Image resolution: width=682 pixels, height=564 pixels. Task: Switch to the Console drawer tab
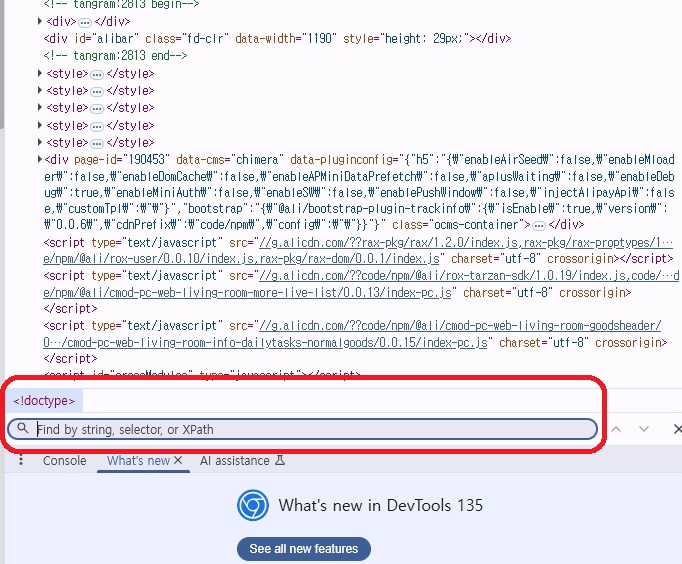pyautogui.click(x=64, y=461)
